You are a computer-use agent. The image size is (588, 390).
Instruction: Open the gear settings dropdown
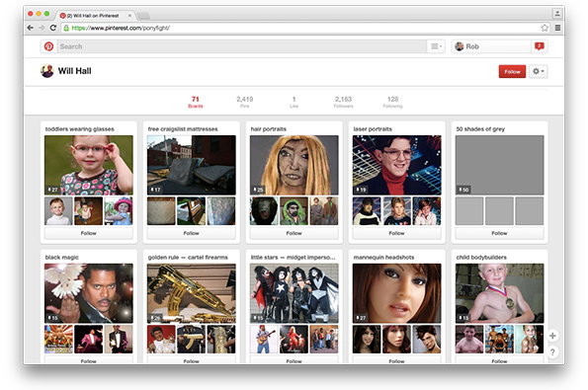click(539, 71)
